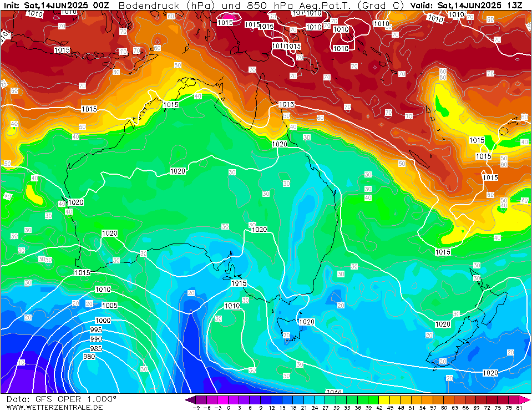Click the 0 value on the color scale
This screenshot has height=411, width=532.
click(229, 408)
